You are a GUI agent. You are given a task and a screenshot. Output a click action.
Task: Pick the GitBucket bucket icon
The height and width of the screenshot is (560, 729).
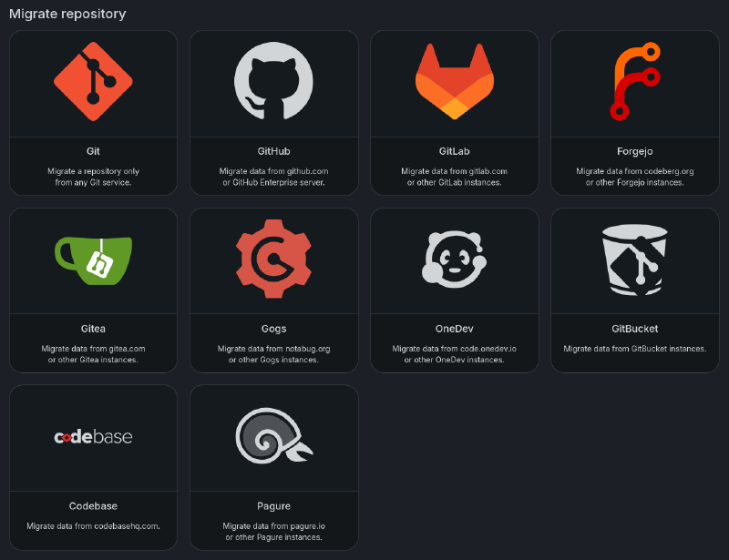click(x=635, y=260)
